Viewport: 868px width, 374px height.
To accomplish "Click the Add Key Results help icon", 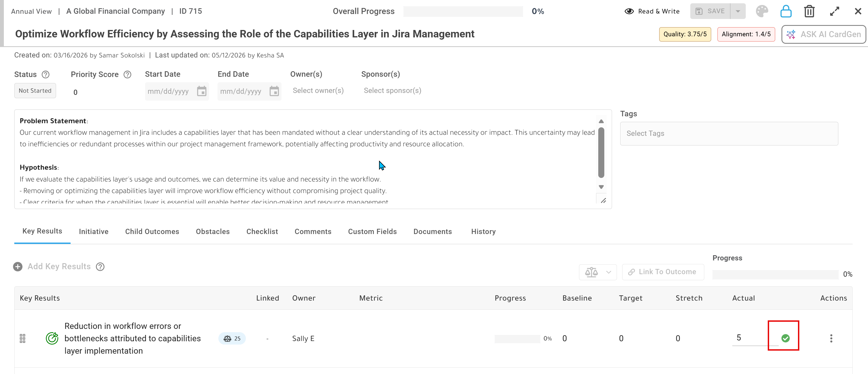I will pos(100,267).
